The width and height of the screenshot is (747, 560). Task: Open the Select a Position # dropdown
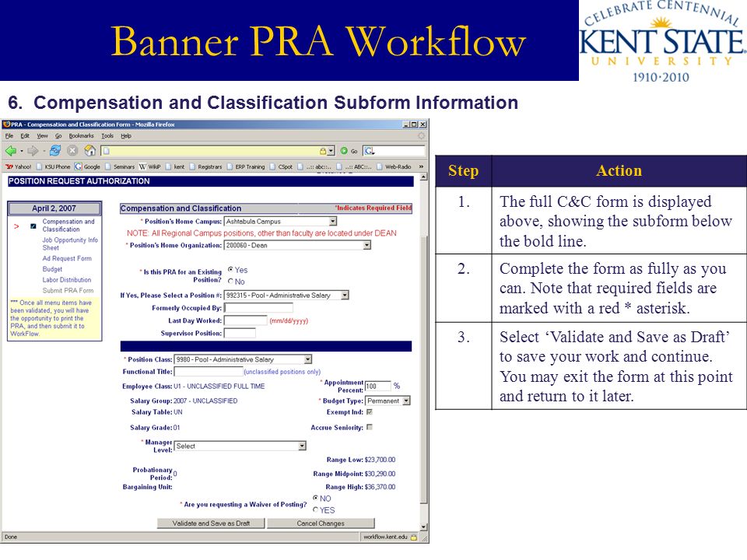[286, 296]
